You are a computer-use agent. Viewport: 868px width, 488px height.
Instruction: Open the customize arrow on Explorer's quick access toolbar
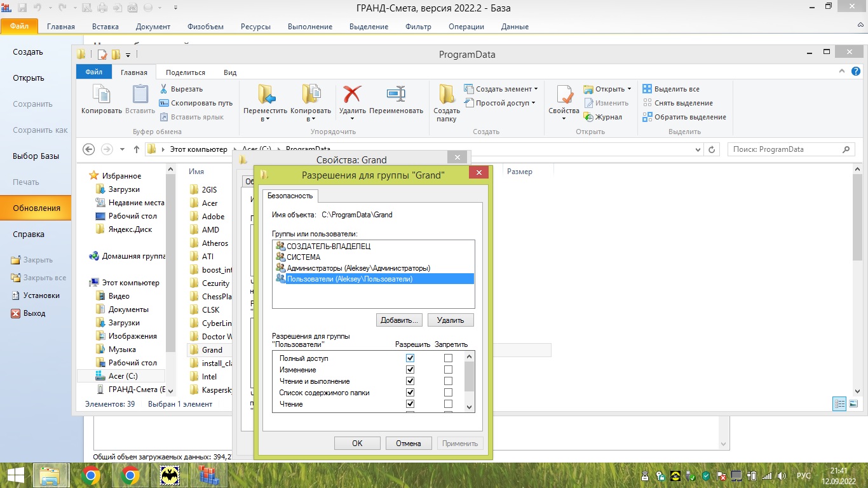[x=128, y=55]
